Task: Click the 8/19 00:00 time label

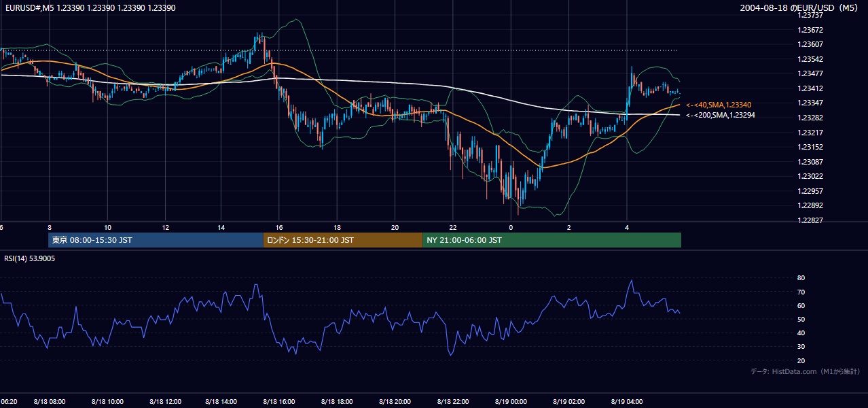Action: point(511,402)
